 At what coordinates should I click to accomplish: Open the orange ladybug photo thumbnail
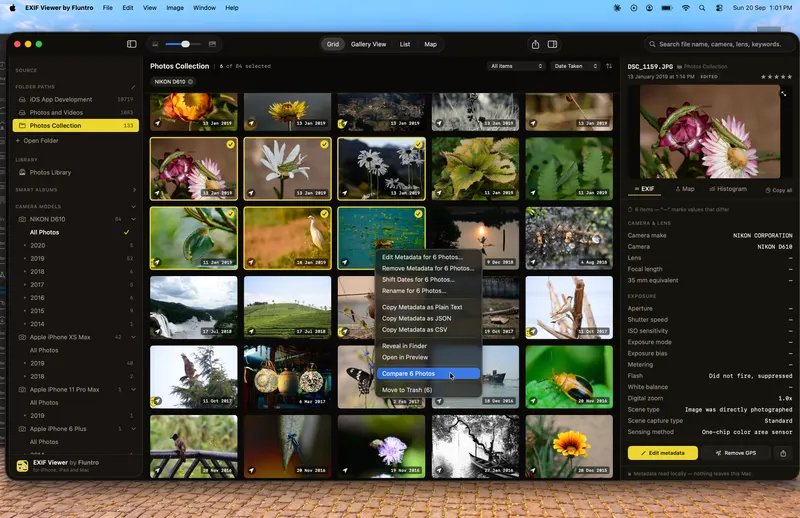(x=569, y=377)
